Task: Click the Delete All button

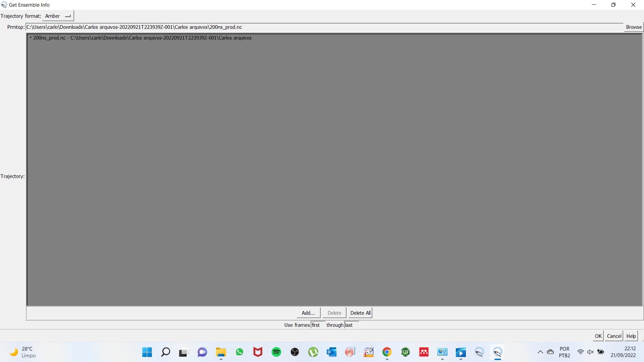Action: (360, 313)
